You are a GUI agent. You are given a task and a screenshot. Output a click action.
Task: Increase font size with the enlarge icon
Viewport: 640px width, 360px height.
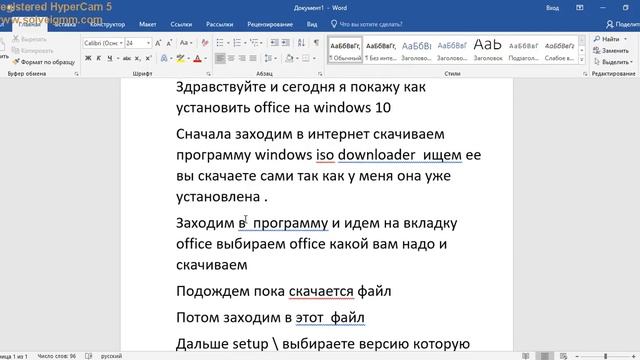[158, 43]
